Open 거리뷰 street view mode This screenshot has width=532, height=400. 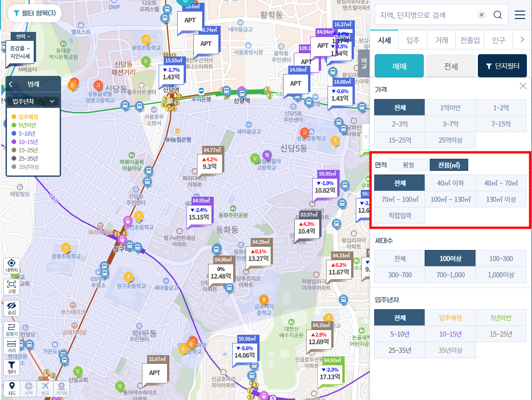click(x=61, y=389)
